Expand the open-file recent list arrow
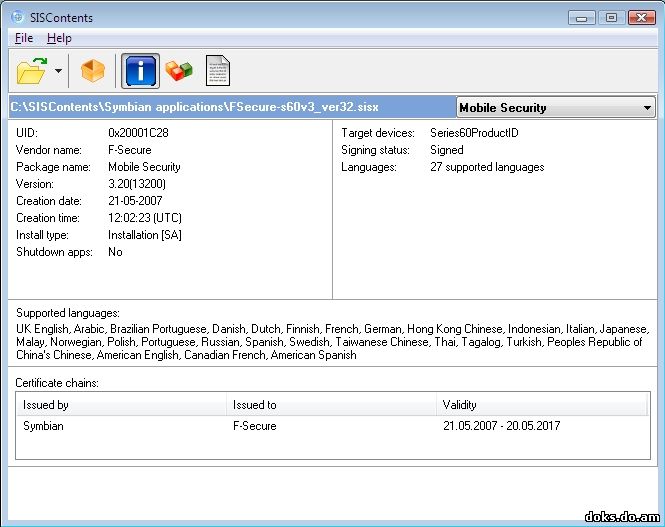Viewport: 665px width, 527px height. tap(59, 71)
